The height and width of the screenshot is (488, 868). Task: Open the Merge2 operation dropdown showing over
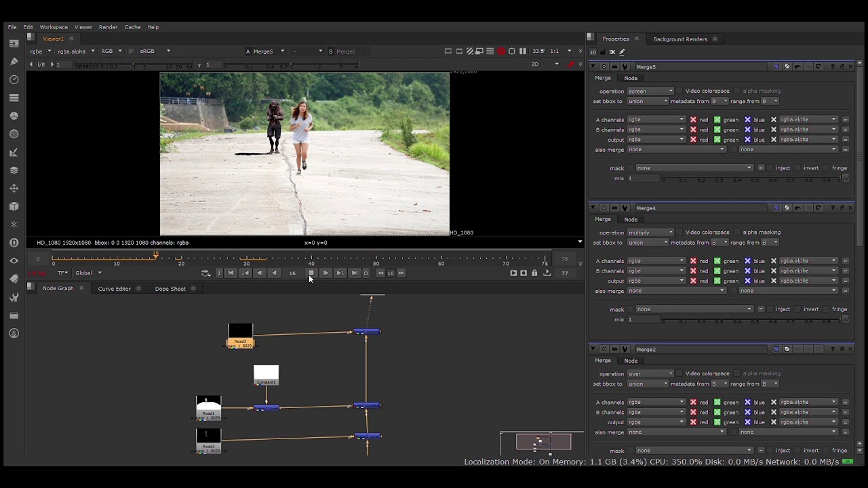click(650, 373)
